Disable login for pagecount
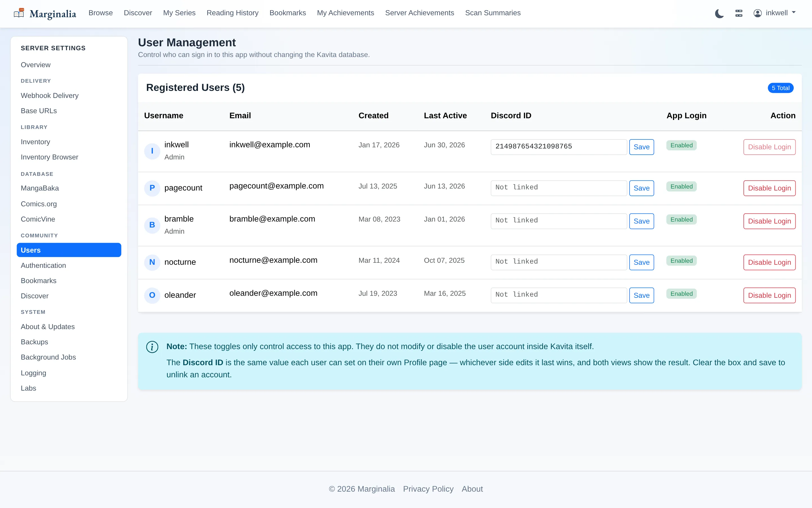This screenshot has width=812, height=508. click(769, 188)
